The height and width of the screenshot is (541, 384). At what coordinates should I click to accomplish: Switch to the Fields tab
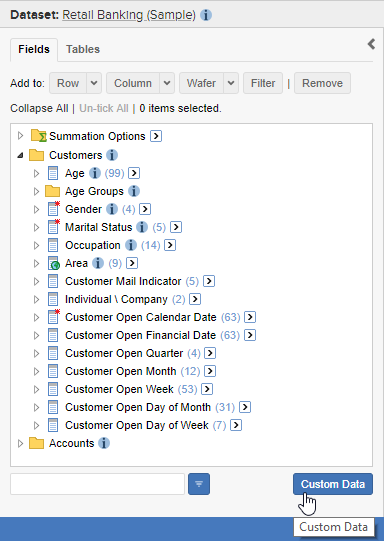pos(34,49)
